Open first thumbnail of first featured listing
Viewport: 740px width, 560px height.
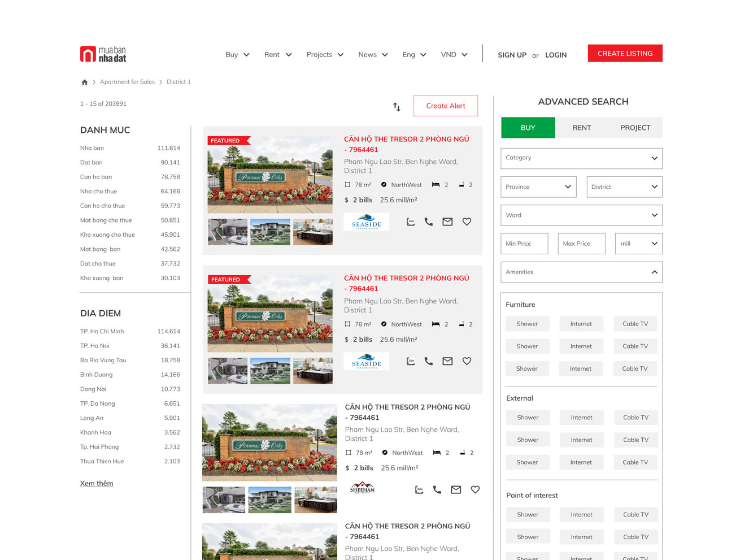click(x=228, y=232)
